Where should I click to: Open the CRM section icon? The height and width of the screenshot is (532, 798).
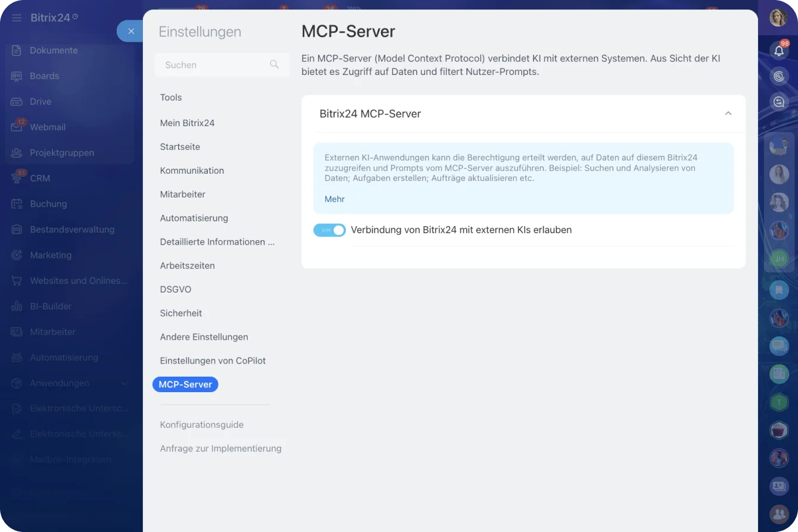coord(17,179)
